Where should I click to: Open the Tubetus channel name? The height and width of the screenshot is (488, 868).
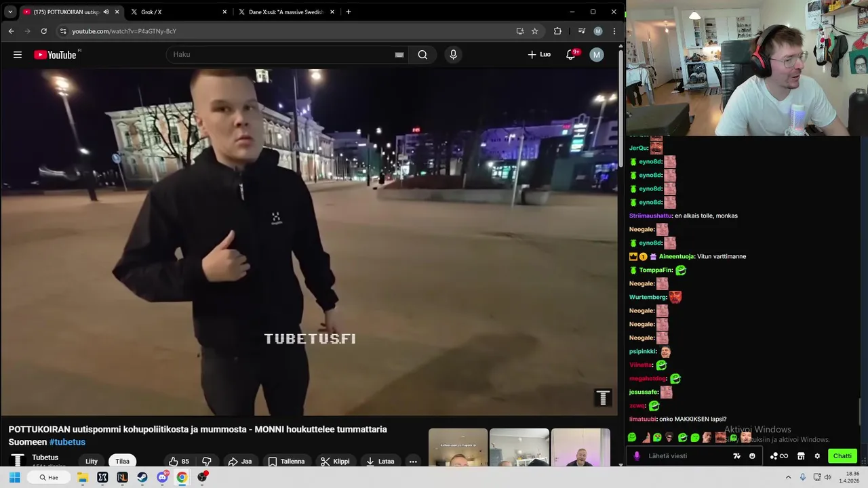point(45,457)
